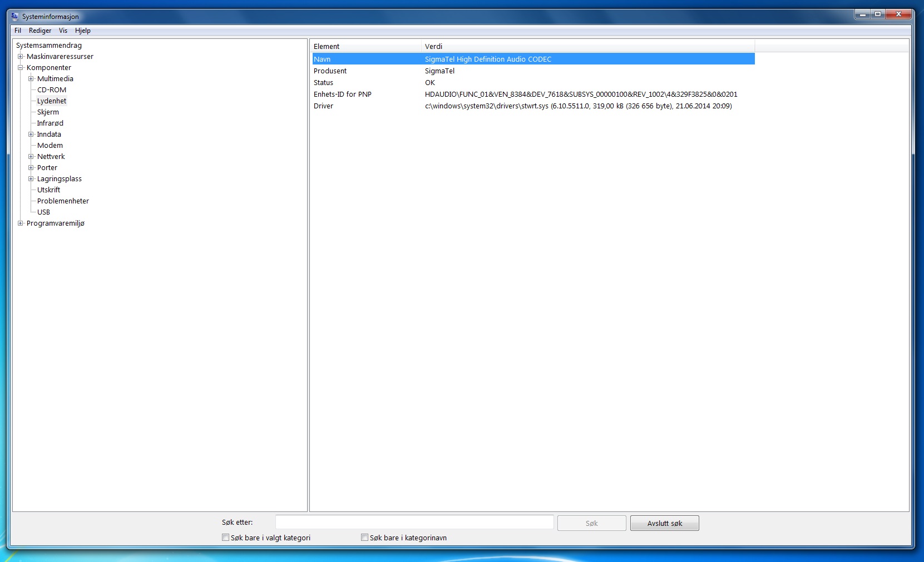Select the Infrarød category

click(x=50, y=123)
